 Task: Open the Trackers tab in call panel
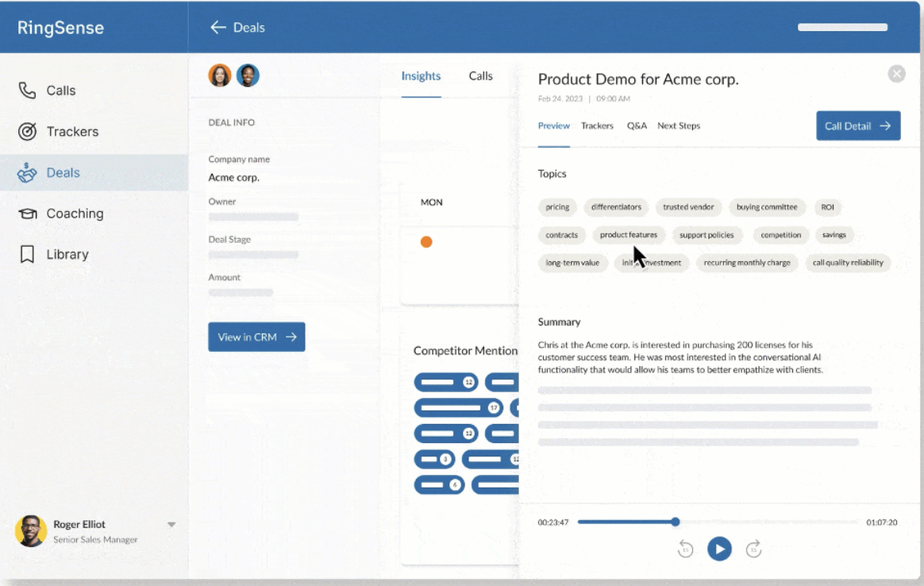[597, 125]
